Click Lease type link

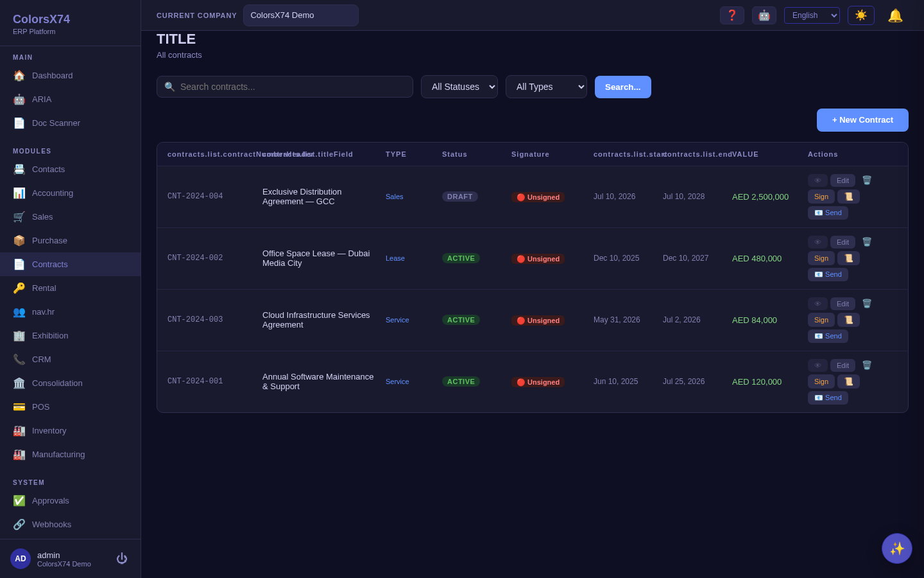395,258
